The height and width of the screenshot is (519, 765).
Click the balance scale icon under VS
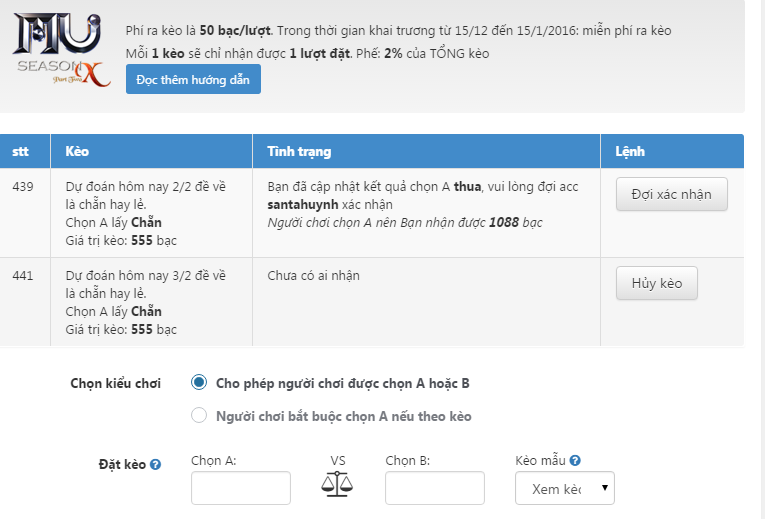point(337,485)
